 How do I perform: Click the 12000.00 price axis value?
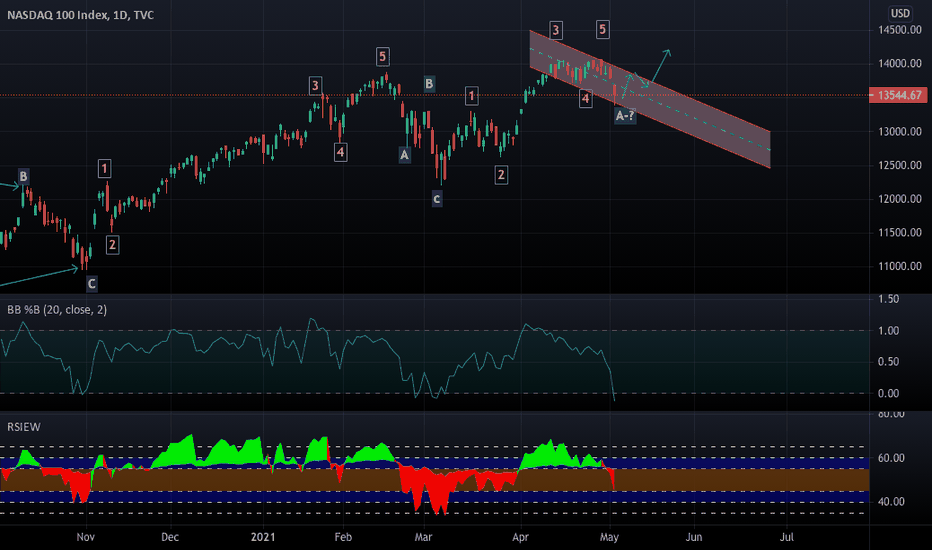(x=900, y=199)
